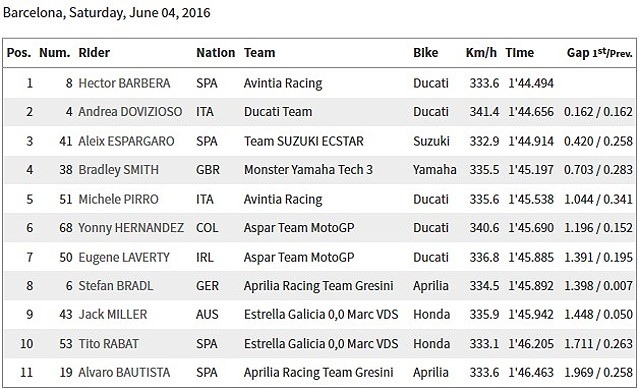Select rider Hector BARBERA
The width and height of the screenshot is (639, 390).
click(124, 83)
